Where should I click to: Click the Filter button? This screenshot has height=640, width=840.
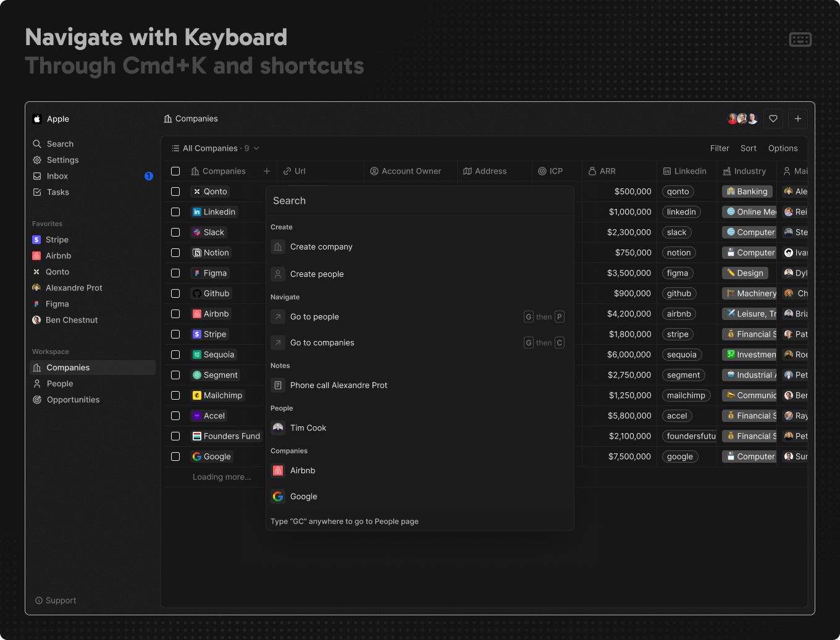[720, 148]
